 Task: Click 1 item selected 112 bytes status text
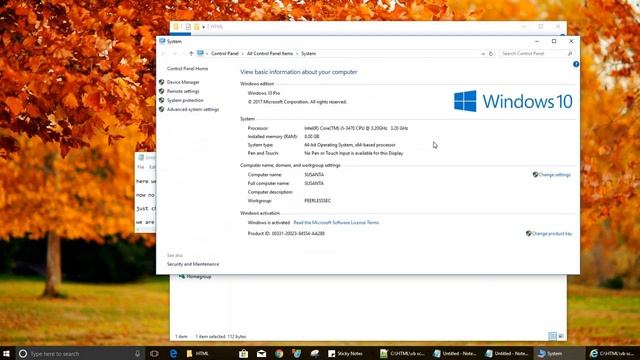[x=221, y=336]
